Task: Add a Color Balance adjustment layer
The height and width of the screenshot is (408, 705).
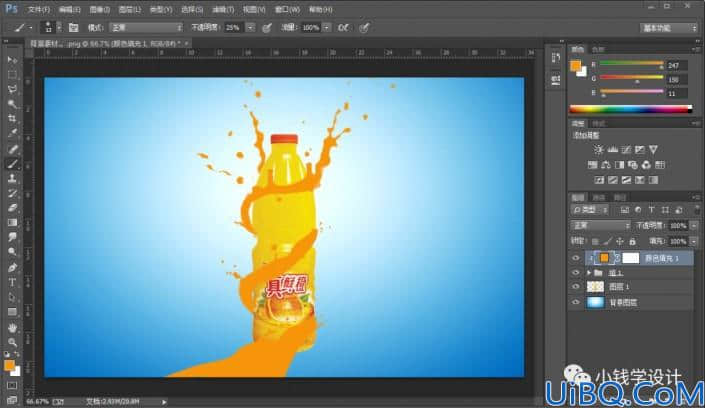Action: 606,165
